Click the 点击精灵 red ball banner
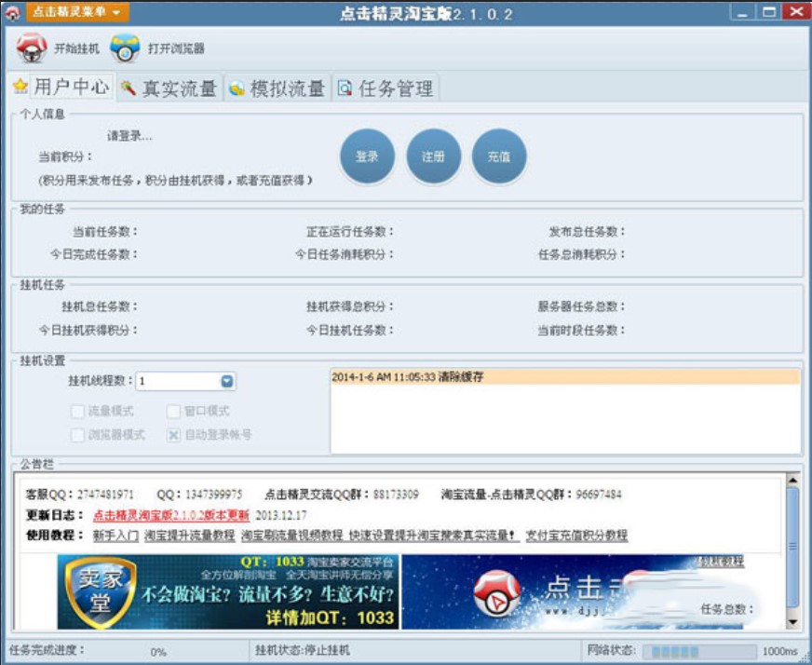 click(x=573, y=592)
